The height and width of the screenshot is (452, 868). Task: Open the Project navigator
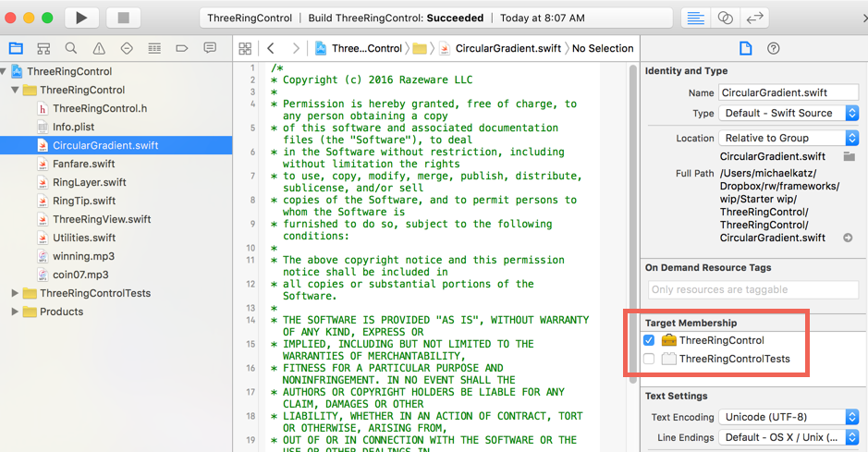tap(16, 48)
